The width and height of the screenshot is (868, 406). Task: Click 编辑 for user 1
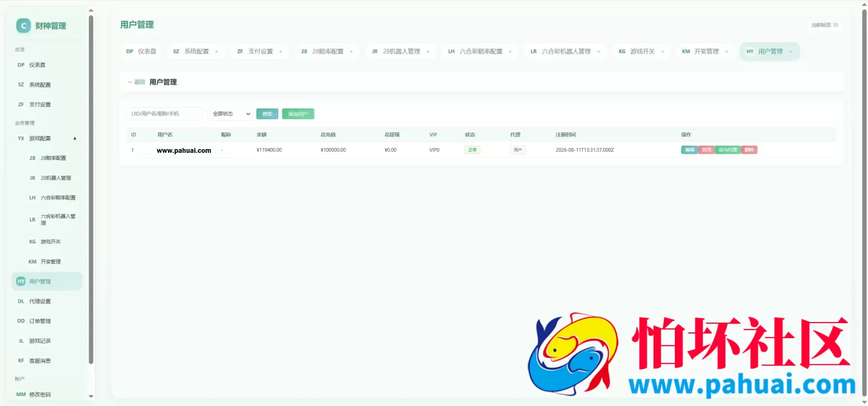[x=690, y=150]
